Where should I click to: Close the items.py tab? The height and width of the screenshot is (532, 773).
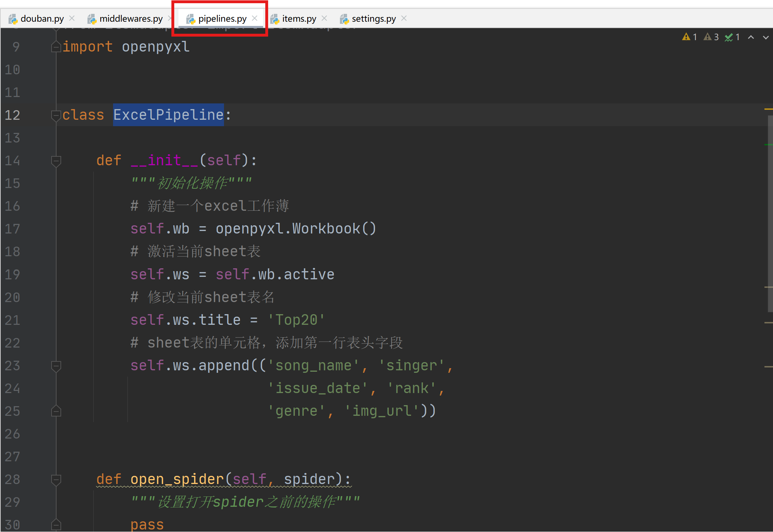coord(324,18)
